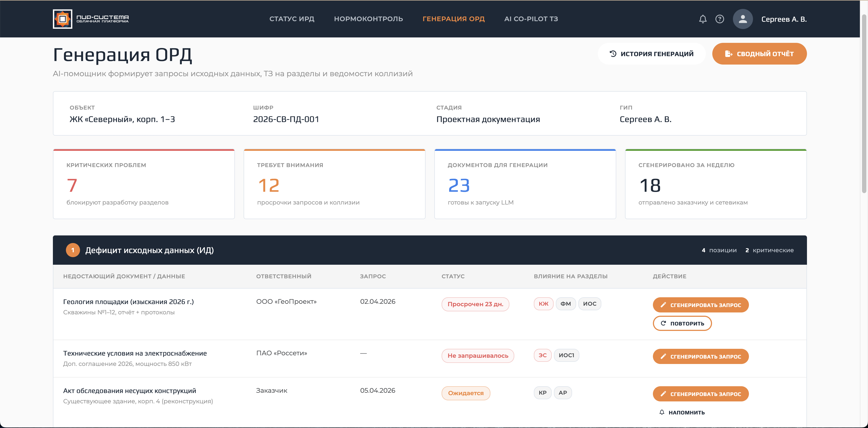
Task: Click the section number 1 badge
Action: point(73,250)
